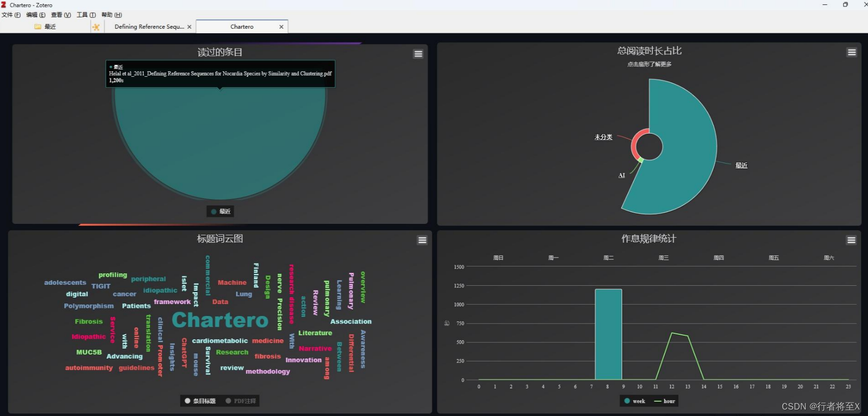Screen dimensions: 868x416
Task: Switch to the Defining Reference Sequ... tab
Action: point(149,27)
